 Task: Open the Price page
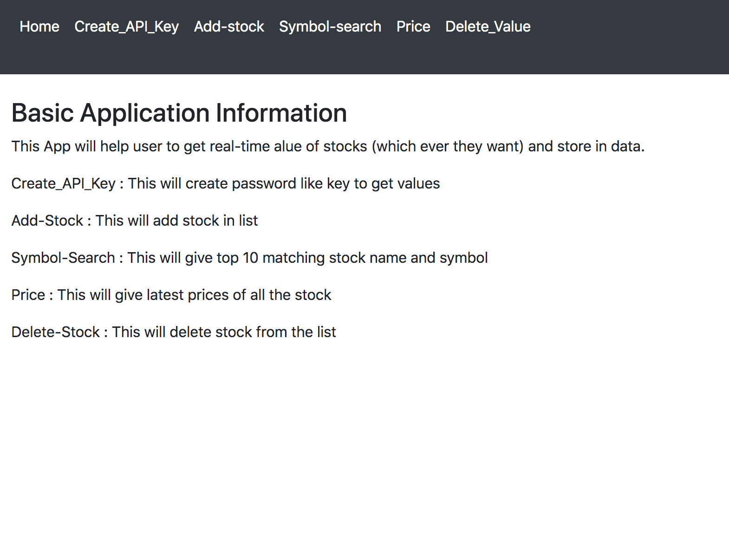[x=413, y=26]
